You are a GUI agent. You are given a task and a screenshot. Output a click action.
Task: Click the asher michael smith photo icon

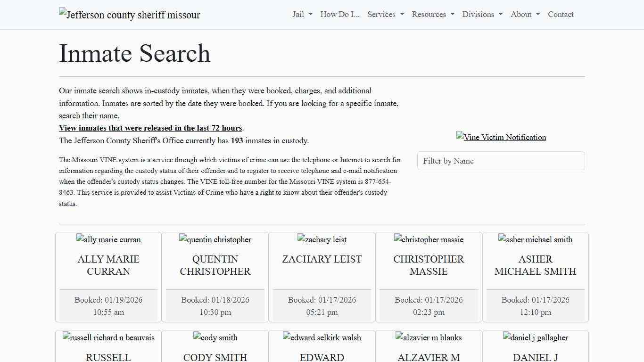pos(535,239)
